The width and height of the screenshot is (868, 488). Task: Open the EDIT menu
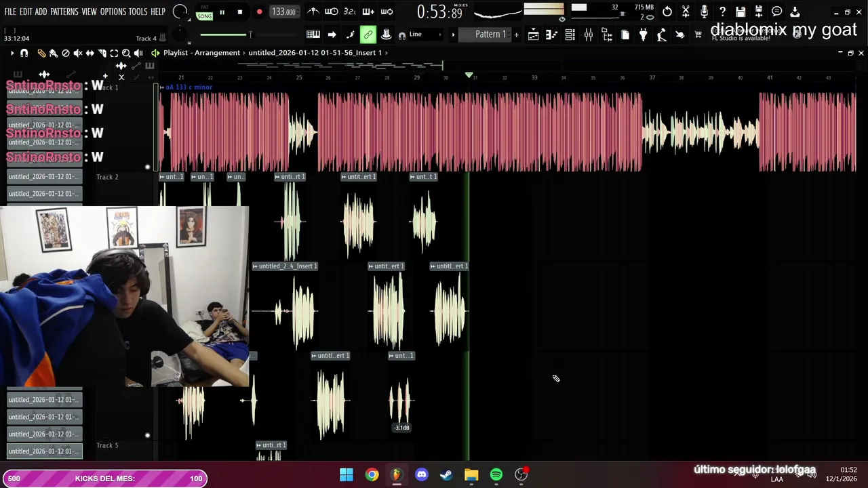point(26,12)
